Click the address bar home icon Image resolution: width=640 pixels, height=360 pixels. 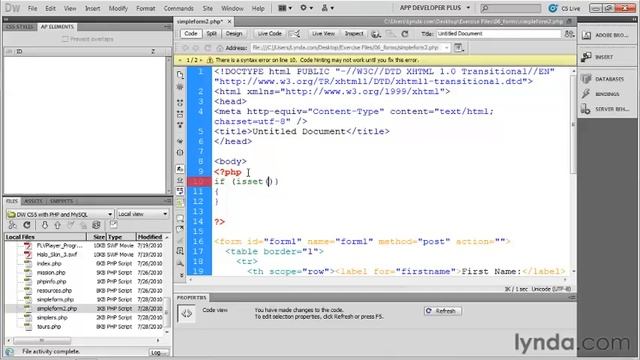[220, 48]
